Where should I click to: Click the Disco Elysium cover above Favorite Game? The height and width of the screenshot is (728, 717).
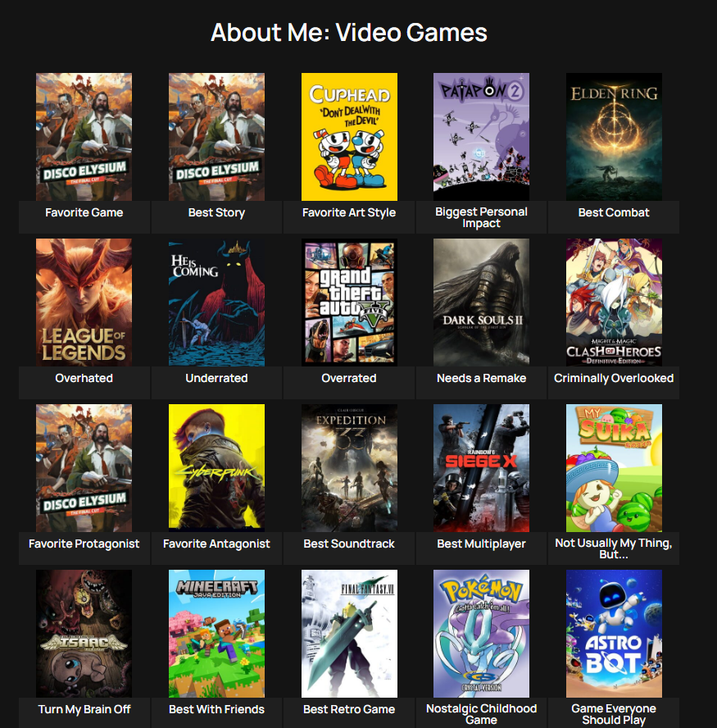pyautogui.click(x=84, y=136)
